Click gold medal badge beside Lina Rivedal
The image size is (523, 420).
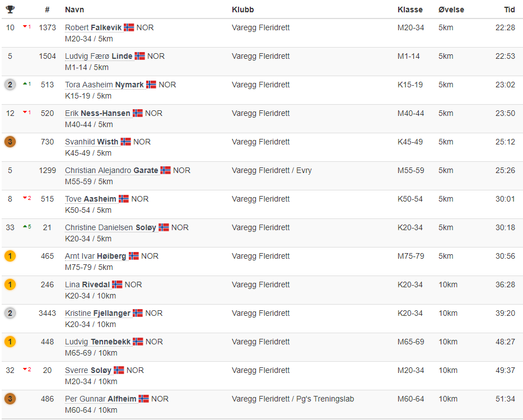[10, 284]
